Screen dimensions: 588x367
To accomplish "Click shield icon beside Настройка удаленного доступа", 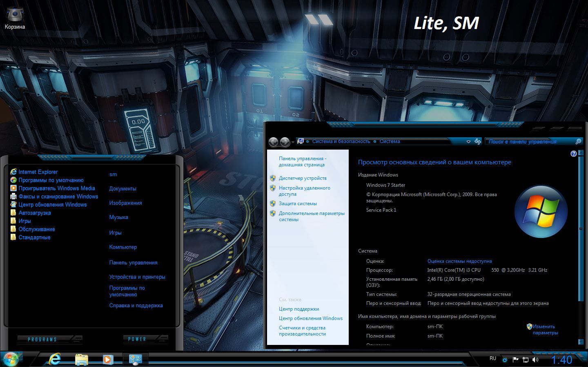I will click(273, 188).
